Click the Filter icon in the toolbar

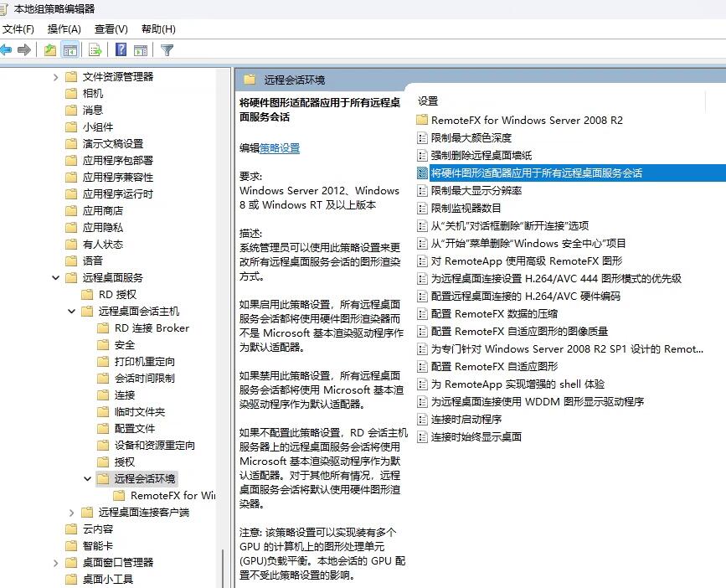(x=165, y=49)
